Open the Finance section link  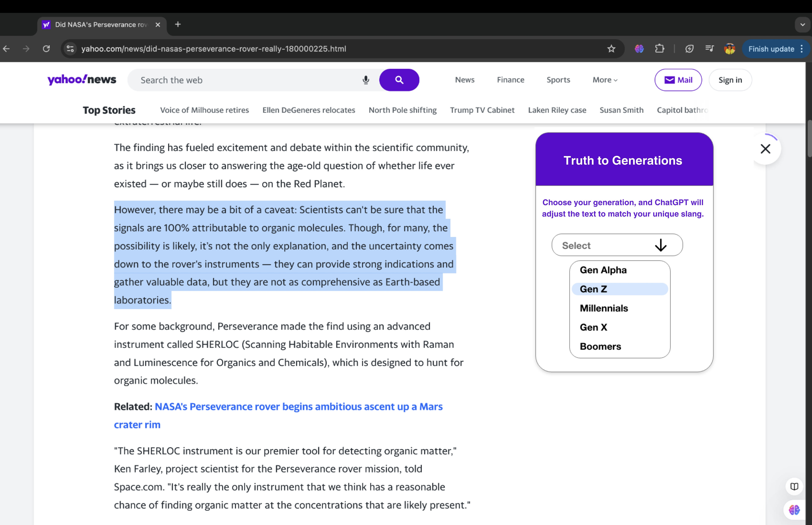[510, 80]
